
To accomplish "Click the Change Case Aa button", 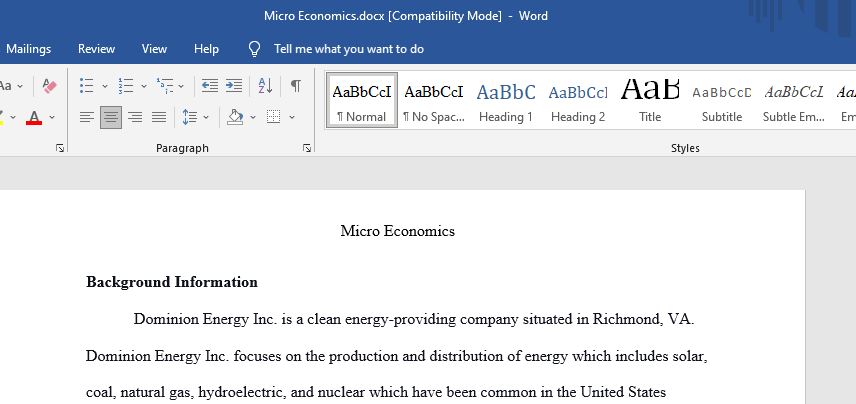I will click(x=5, y=86).
